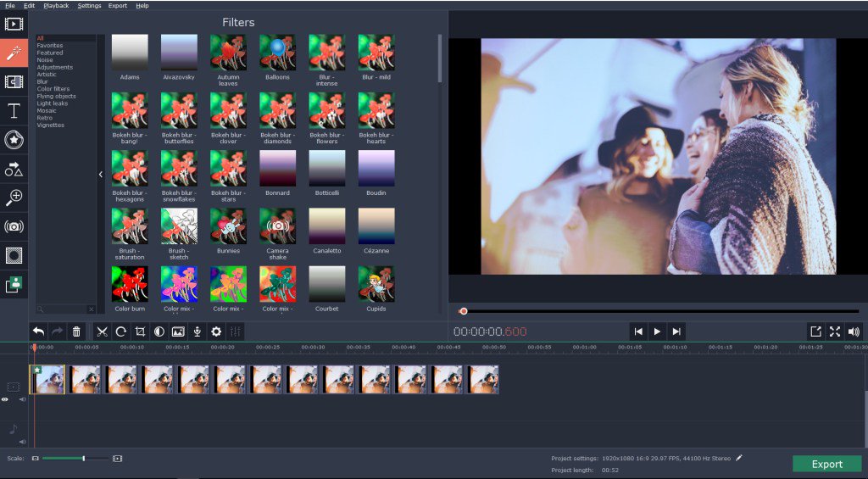Viewport: 868px width, 479px height.
Task: Toggle preview volume speaker button
Action: 854,331
